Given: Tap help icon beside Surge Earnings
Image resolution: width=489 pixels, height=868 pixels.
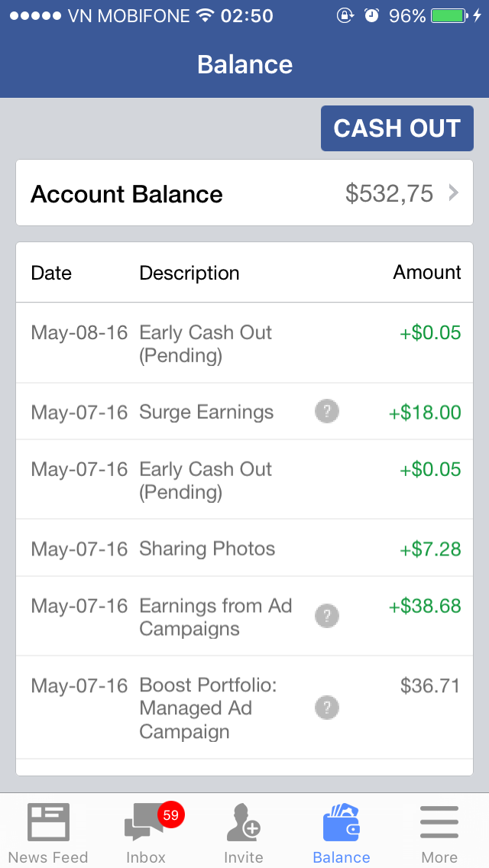Looking at the screenshot, I should pyautogui.click(x=327, y=412).
